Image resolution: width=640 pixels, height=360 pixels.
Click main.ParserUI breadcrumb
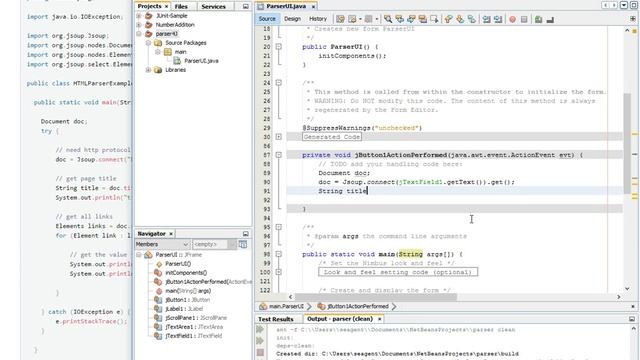coord(286,307)
